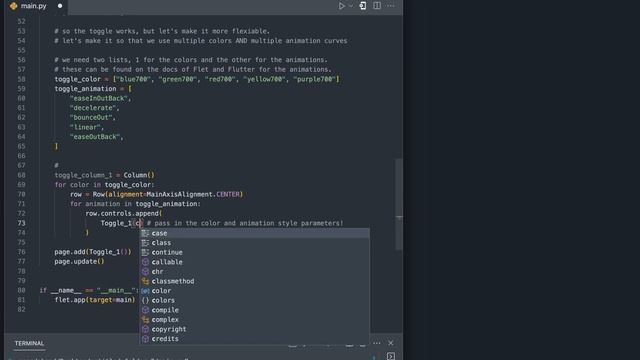Click the class icon beside 'complex'
The image size is (640, 360).
145,320
